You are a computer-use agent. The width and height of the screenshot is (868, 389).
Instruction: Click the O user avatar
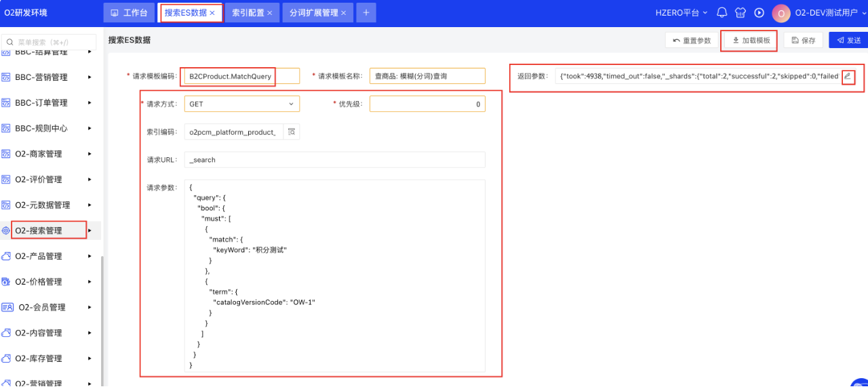pyautogui.click(x=781, y=13)
